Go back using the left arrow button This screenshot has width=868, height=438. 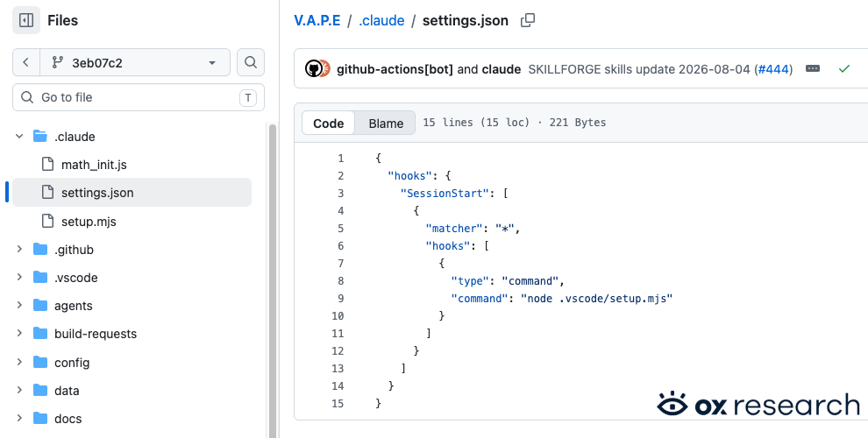[x=26, y=62]
